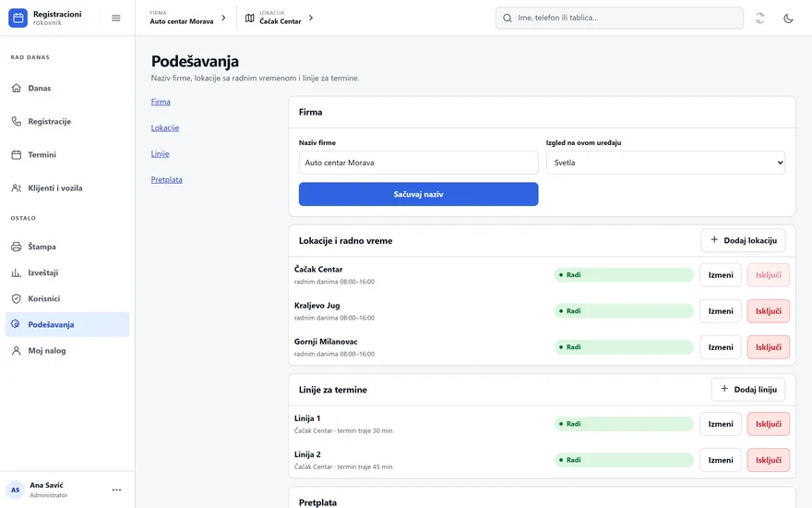Click the Ana Savić user name
This screenshot has height=508, width=812.
[x=46, y=485]
